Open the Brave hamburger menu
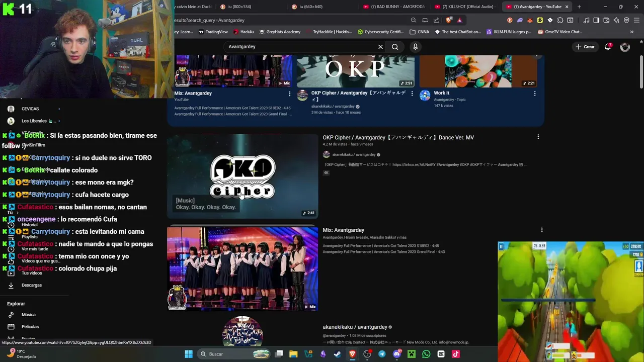This screenshot has width=644, height=362. coord(636,20)
